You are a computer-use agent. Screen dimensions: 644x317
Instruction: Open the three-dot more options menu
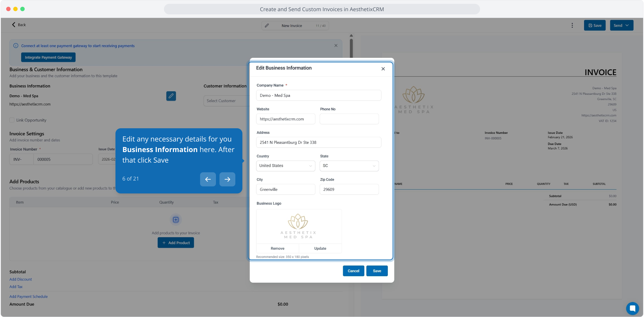[572, 25]
